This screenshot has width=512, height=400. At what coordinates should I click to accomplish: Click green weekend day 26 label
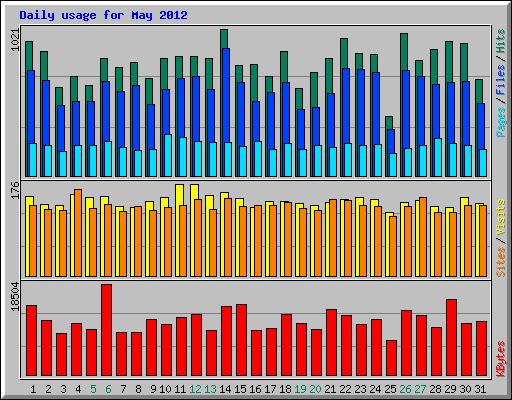405,389
